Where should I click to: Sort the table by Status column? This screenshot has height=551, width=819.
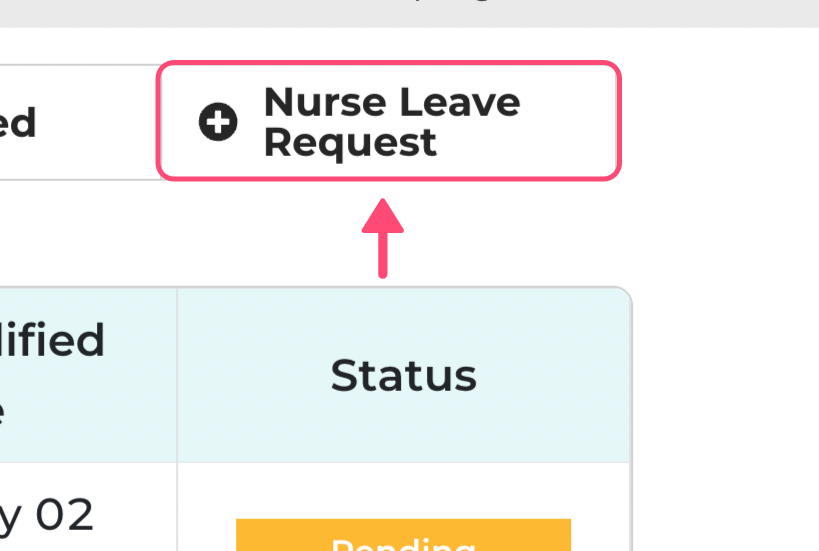[x=403, y=375]
